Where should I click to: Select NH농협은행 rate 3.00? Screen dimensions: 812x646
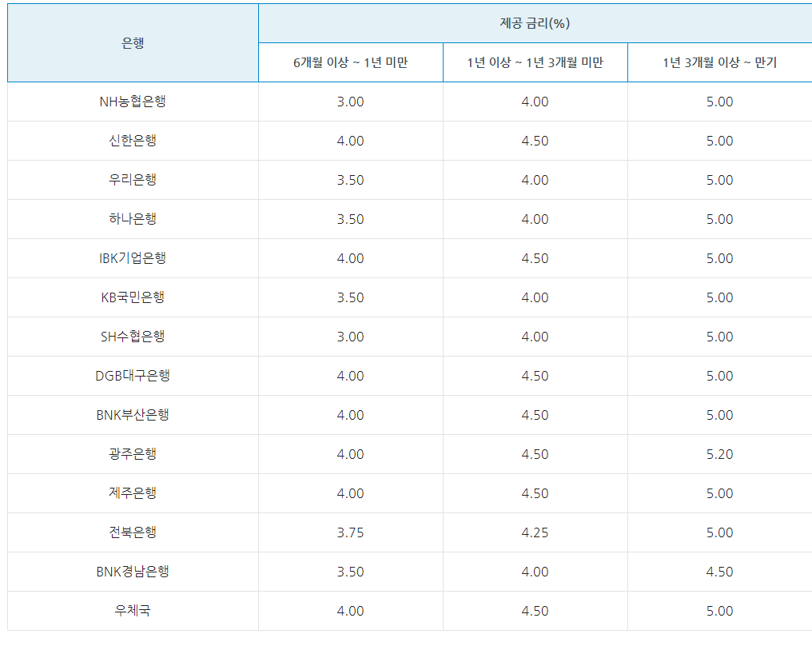coord(351,102)
